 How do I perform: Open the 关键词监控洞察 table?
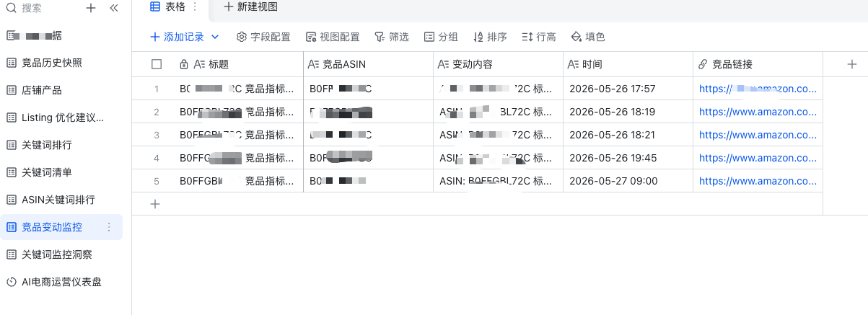[x=61, y=254]
